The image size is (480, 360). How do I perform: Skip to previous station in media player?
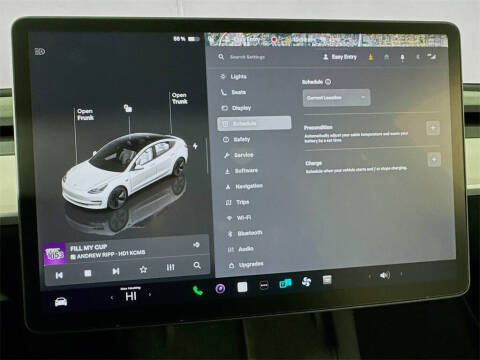[x=59, y=275]
